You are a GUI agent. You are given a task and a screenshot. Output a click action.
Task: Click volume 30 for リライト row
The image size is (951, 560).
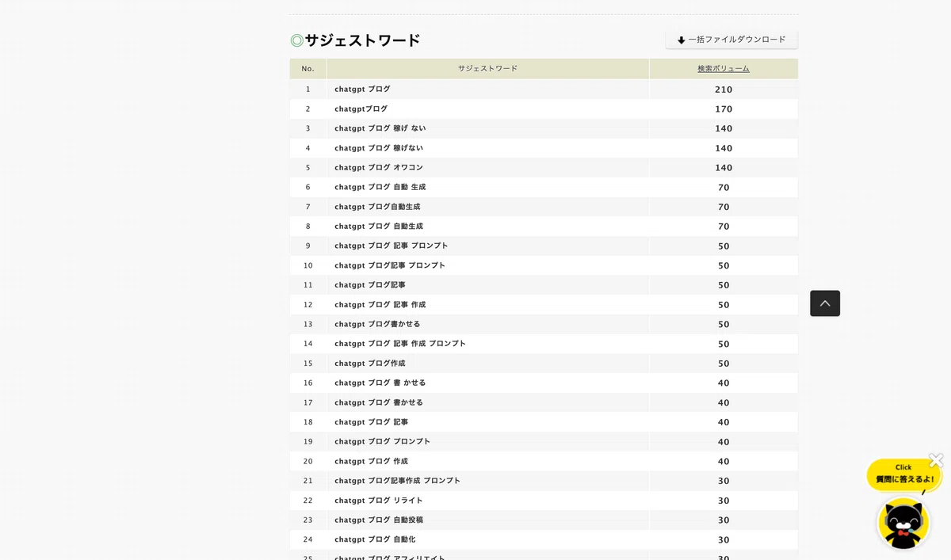click(x=724, y=501)
